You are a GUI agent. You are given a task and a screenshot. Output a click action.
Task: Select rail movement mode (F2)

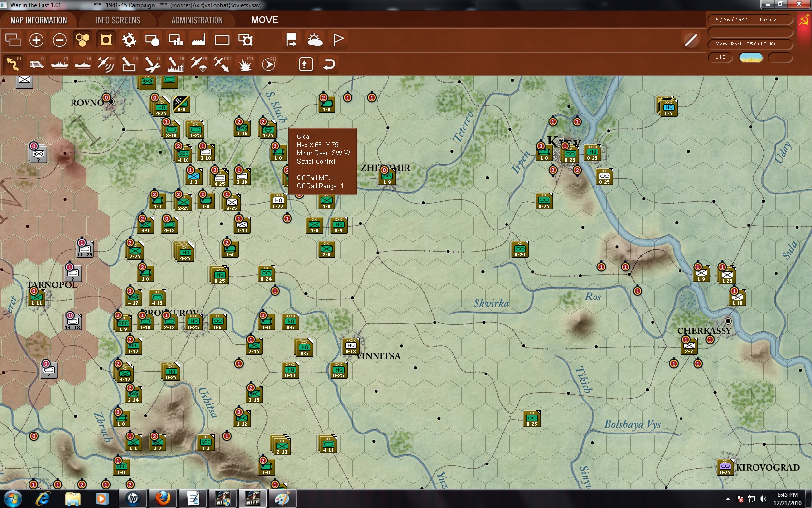pyautogui.click(x=37, y=64)
